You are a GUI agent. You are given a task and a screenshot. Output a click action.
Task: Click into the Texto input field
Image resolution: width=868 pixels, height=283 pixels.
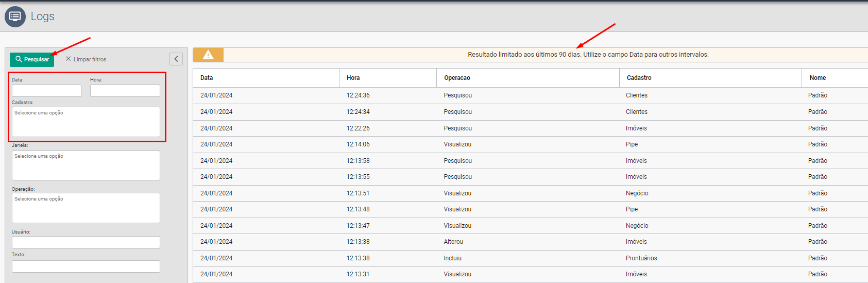86,267
